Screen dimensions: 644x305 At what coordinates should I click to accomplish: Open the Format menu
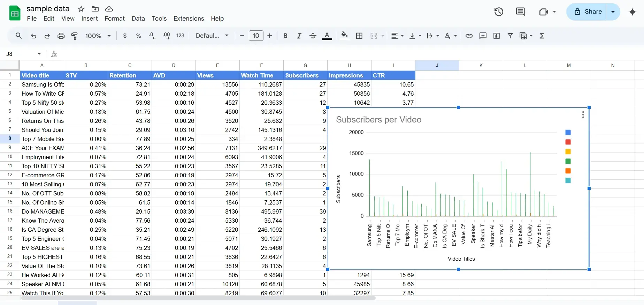point(115,18)
